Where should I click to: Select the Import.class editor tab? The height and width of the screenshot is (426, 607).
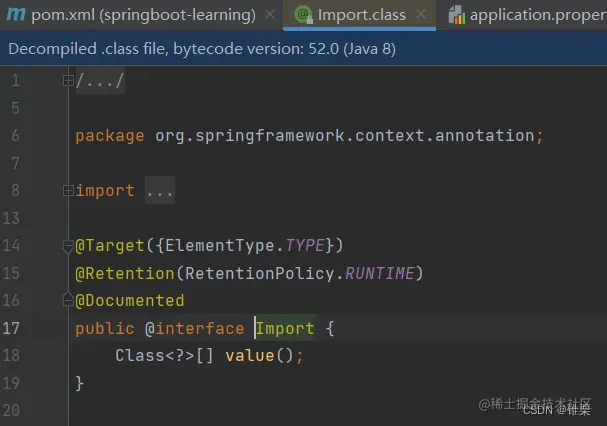[361, 15]
